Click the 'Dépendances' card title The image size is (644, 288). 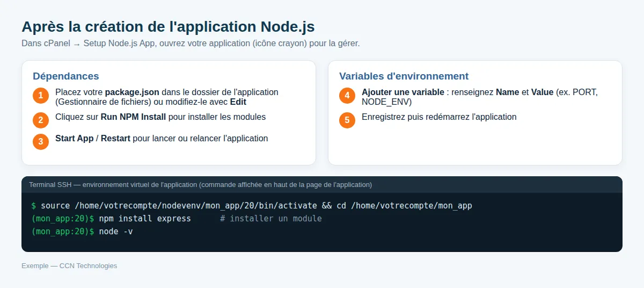tap(66, 76)
